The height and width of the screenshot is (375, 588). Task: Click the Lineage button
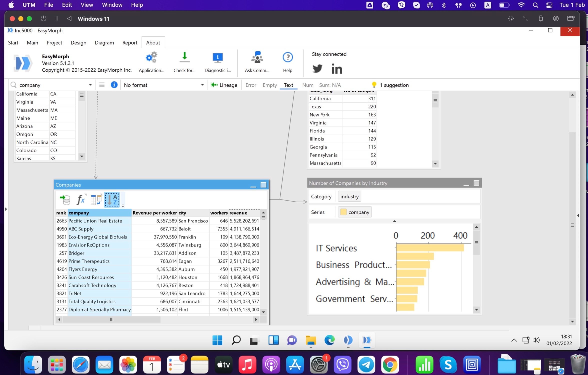pyautogui.click(x=224, y=85)
